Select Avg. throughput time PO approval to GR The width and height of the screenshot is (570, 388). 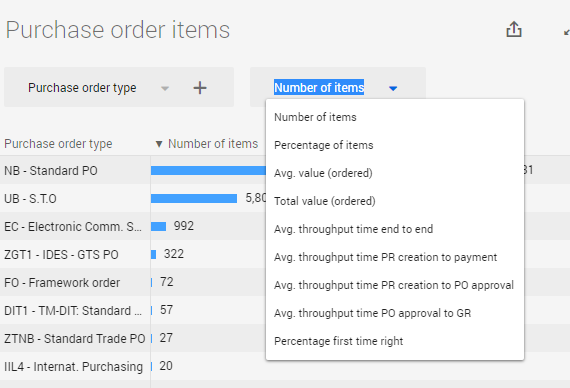click(x=372, y=313)
